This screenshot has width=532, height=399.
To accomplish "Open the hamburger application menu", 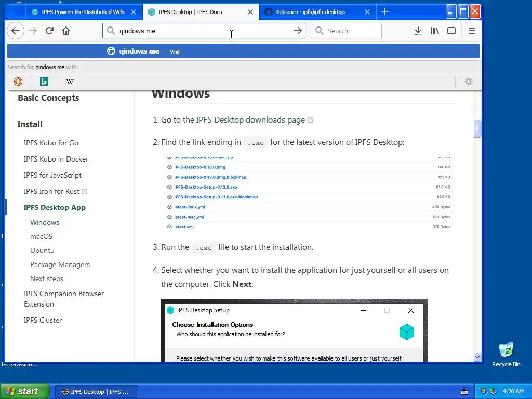I will (471, 31).
